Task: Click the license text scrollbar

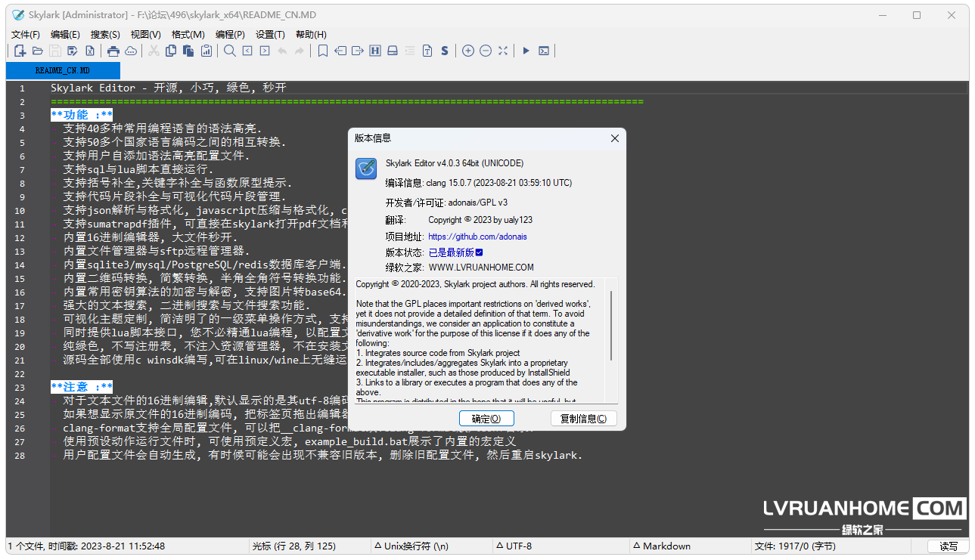Action: (x=611, y=325)
